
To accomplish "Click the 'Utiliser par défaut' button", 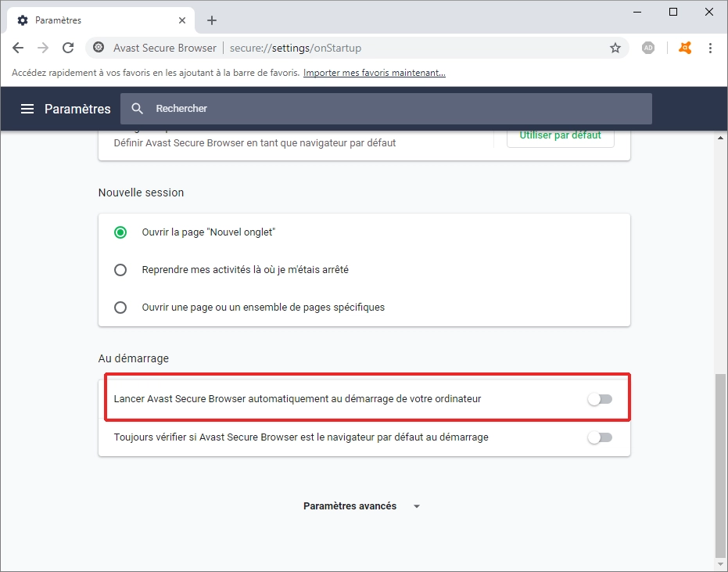I will tap(560, 135).
